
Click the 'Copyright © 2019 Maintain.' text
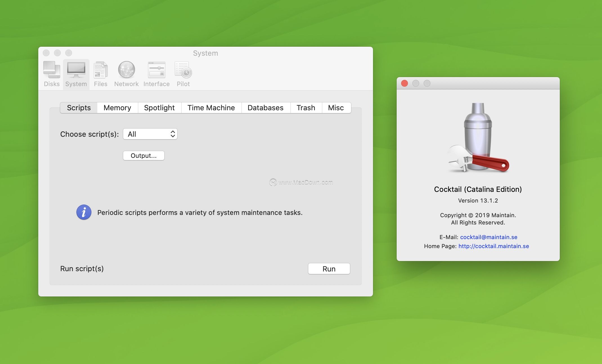click(478, 215)
